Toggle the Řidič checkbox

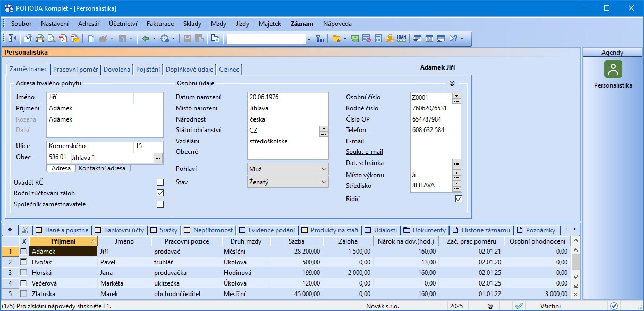coord(459,199)
